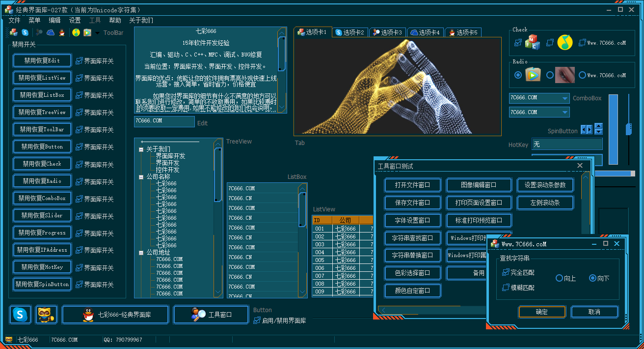This screenshot has width=644, height=349.
Task: Toggle checkbox beside 禁用恢复Edit button
Action: [x=79, y=61]
